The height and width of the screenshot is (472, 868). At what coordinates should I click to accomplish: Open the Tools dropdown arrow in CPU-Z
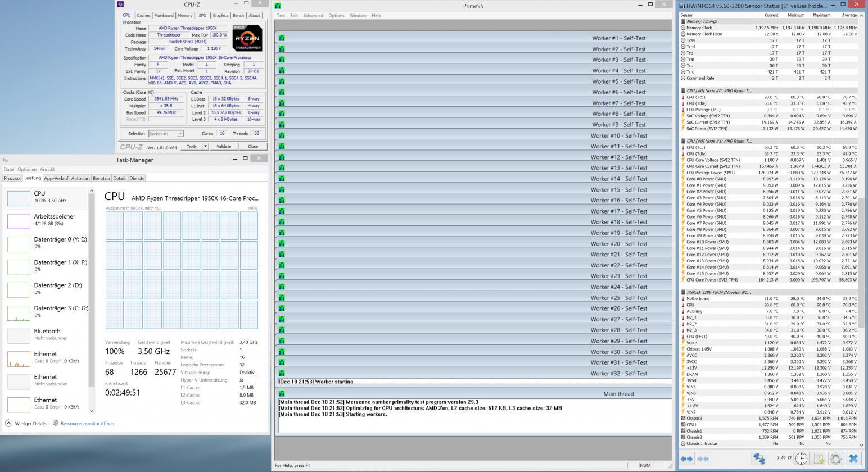click(205, 147)
